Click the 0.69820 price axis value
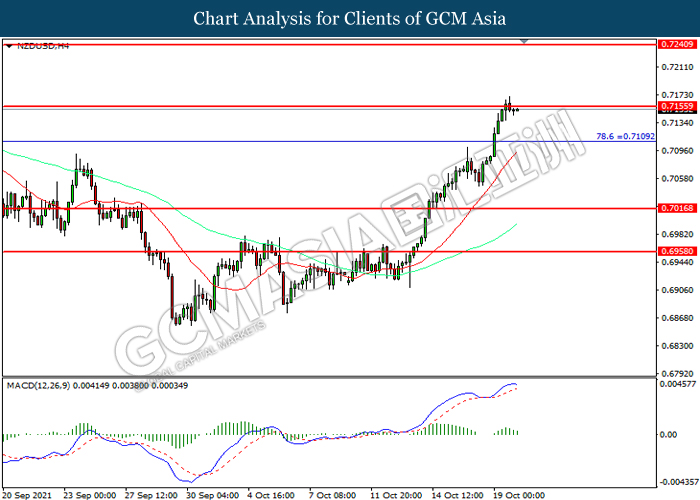 (x=677, y=234)
